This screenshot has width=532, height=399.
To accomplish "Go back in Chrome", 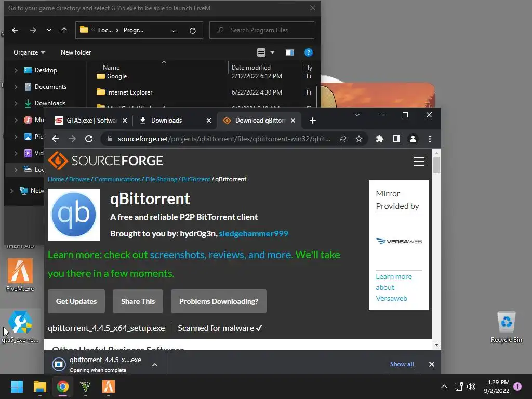I will click(56, 139).
